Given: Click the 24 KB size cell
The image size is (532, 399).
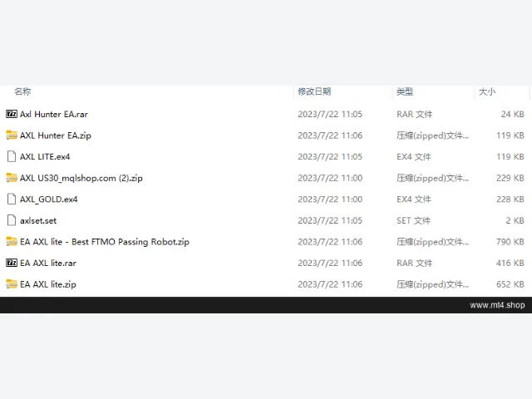Looking at the screenshot, I should click(512, 115).
